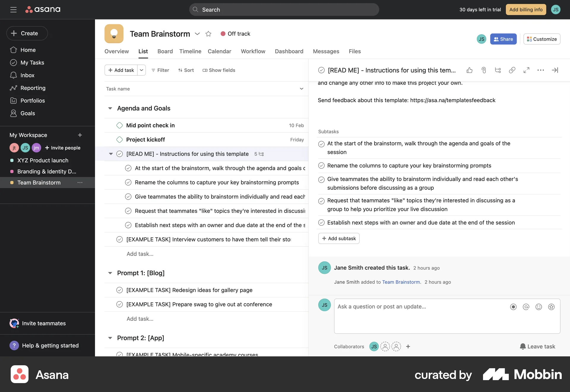
Task: Click the Off track status indicator
Action: coord(235,34)
